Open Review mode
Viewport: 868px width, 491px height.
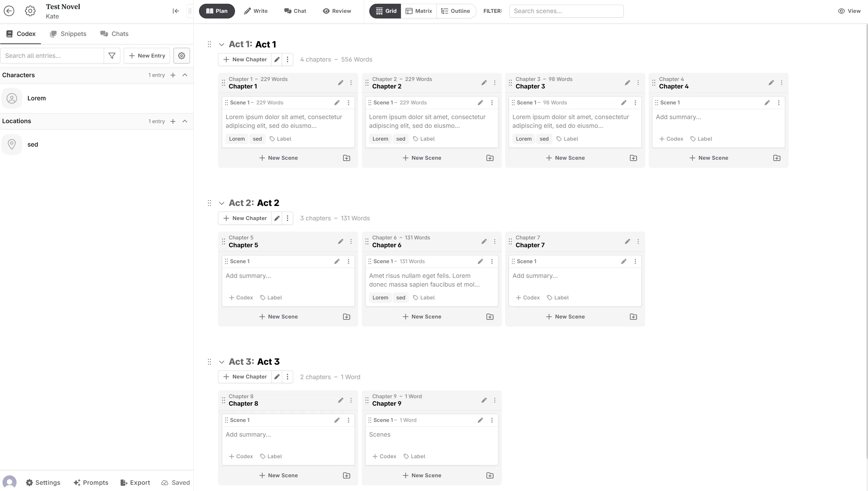pos(337,11)
